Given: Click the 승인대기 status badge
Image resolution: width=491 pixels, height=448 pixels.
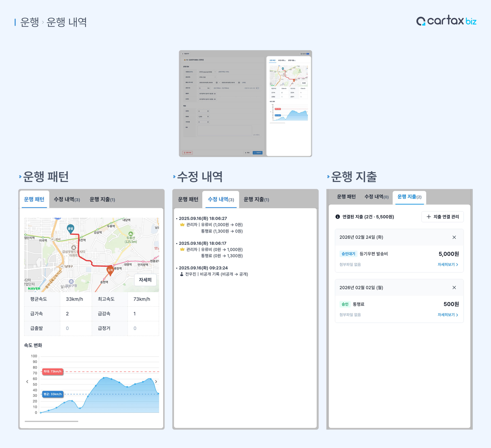Looking at the screenshot, I should [348, 254].
